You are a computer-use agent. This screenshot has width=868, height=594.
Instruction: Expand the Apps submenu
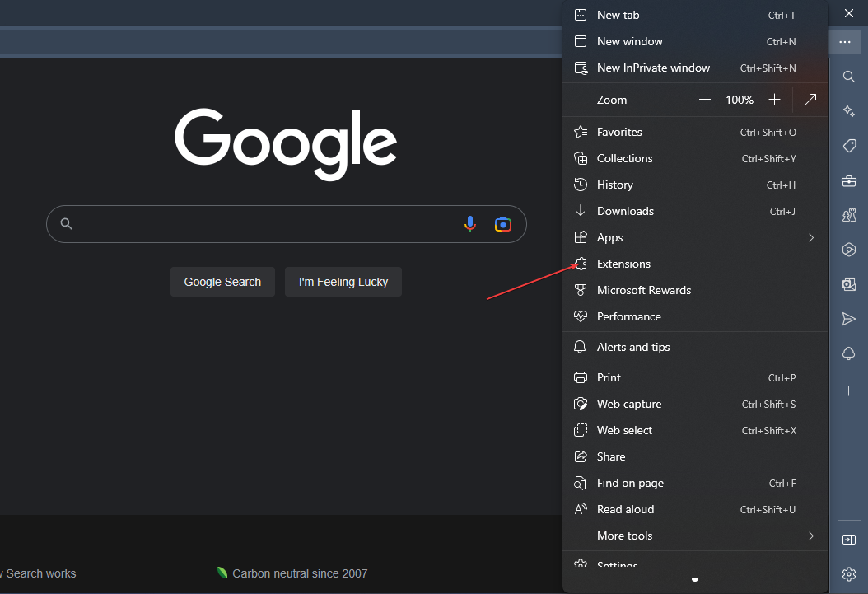[810, 237]
